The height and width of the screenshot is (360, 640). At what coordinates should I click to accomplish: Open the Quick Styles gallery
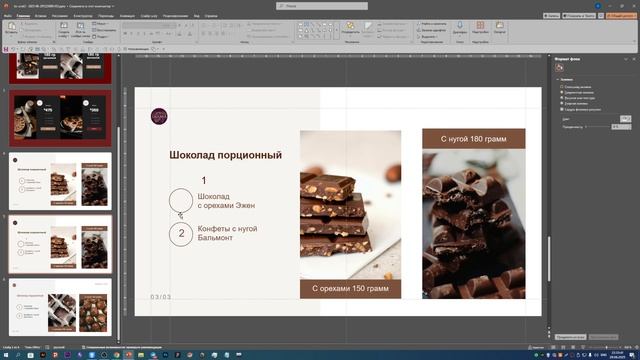[368, 29]
